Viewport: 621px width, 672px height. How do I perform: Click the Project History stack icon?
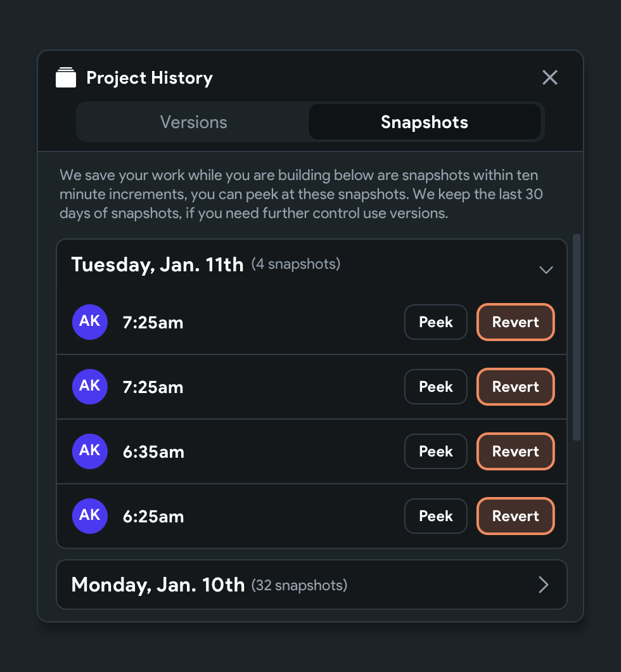(x=66, y=77)
